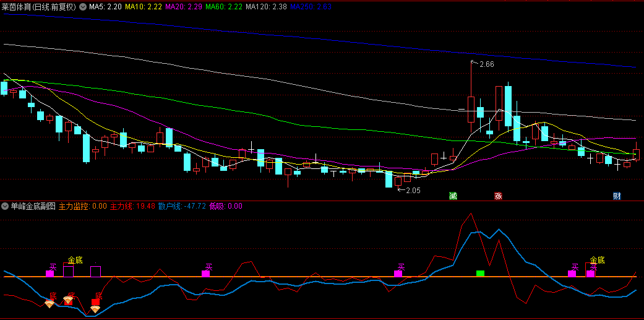Viewport: 644px width, 320px height.
Task: Select the MA10: 2.22 indicator label
Action: [142, 7]
